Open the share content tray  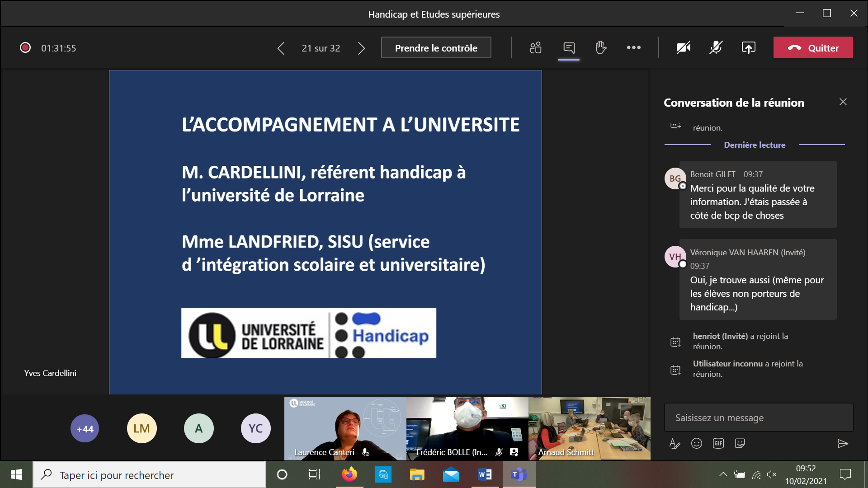[748, 48]
